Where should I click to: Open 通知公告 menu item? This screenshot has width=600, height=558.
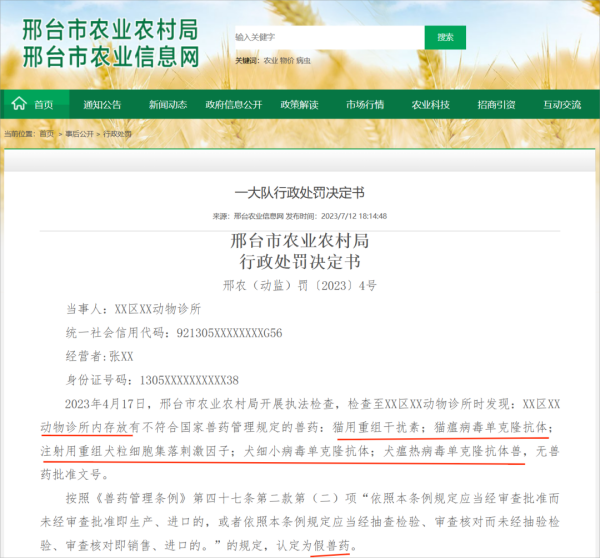[102, 104]
